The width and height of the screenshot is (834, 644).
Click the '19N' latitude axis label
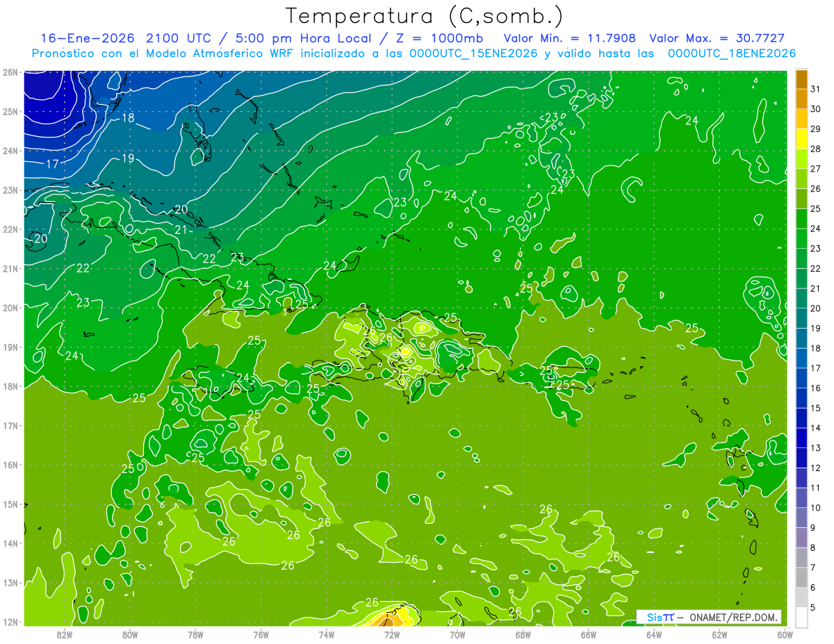pyautogui.click(x=10, y=347)
